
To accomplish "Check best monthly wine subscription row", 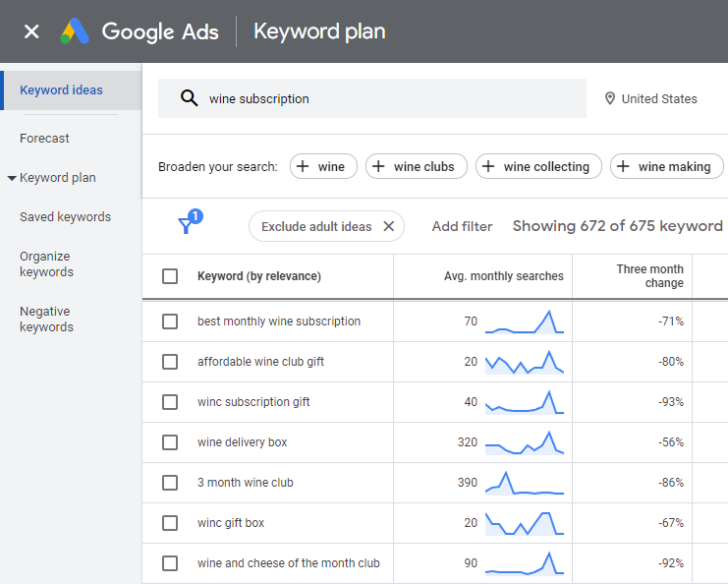I will 170,321.
